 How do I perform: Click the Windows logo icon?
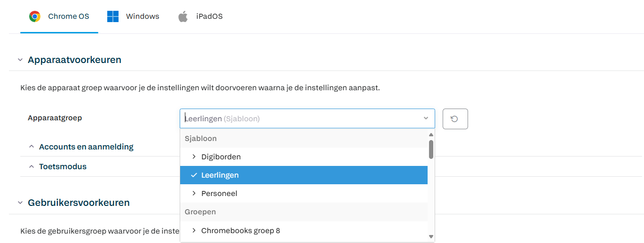113,16
